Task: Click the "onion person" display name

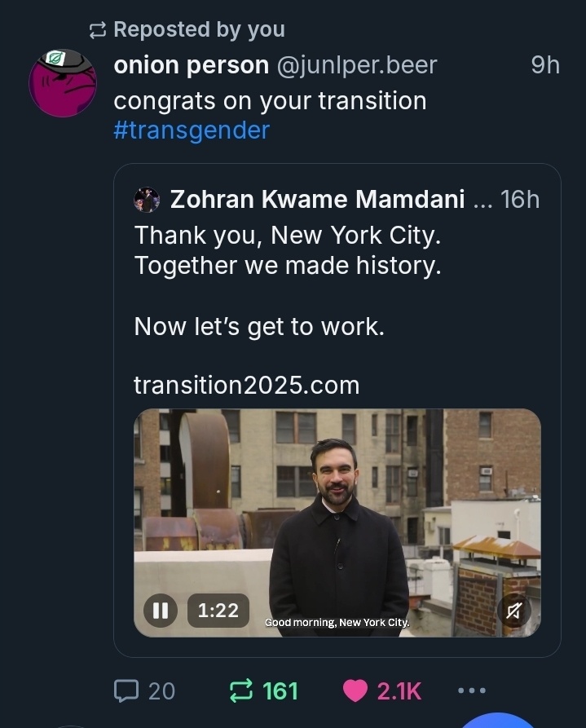Action: point(192,65)
